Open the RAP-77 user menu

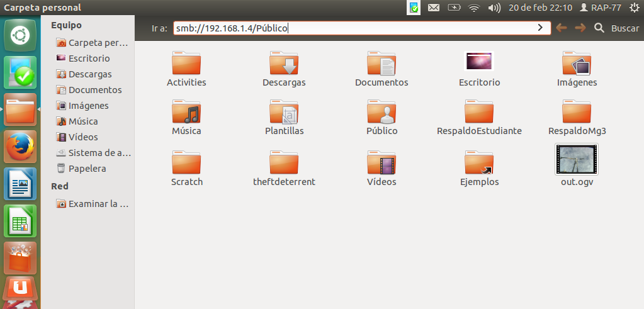tap(600, 8)
